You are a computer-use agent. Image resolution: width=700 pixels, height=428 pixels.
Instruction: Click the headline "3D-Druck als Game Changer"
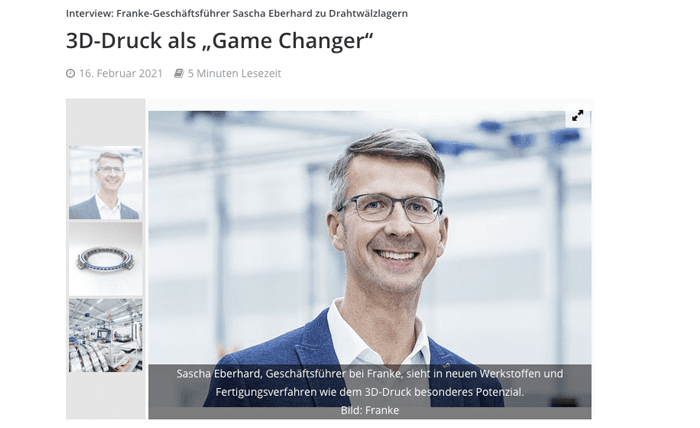point(219,41)
